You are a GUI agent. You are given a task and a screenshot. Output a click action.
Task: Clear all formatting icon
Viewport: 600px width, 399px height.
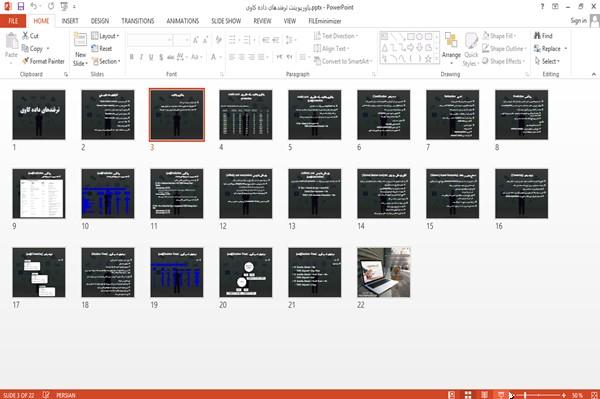(x=218, y=40)
